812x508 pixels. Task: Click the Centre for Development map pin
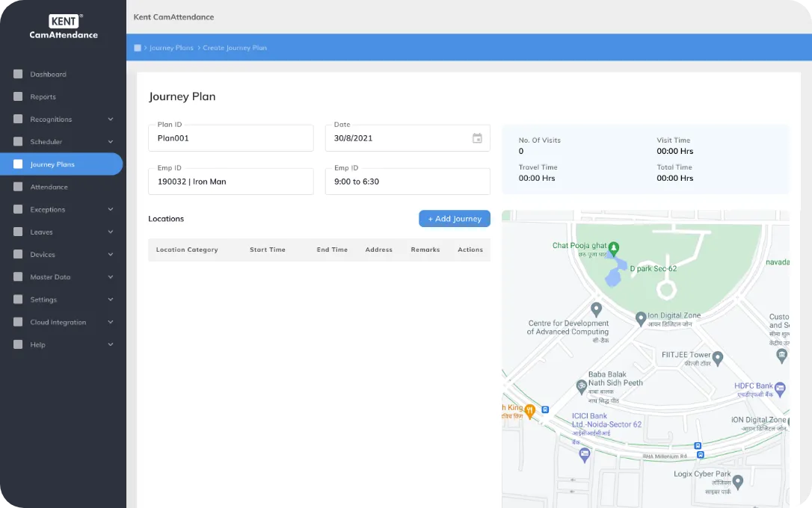(x=596, y=309)
